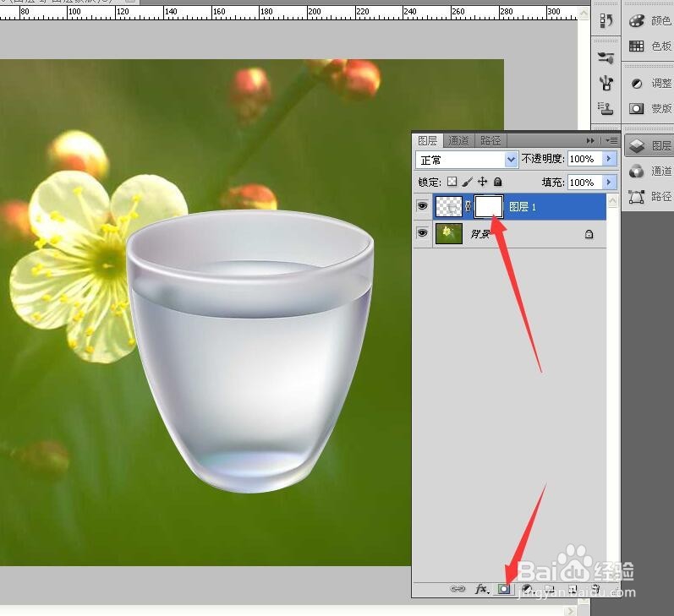Screen dimensions: 674x616
Task: Hide the 背景 layer eye icon
Action: [423, 233]
